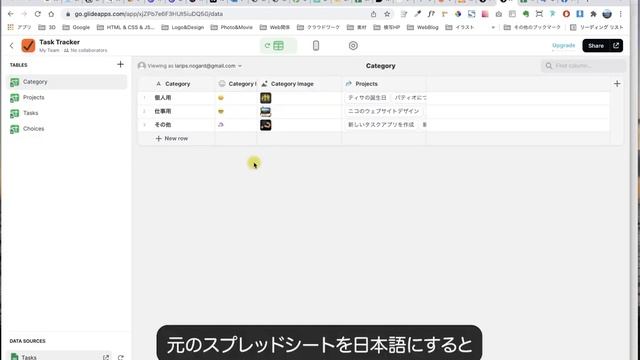Open the Google bookmarks folder
The image size is (640, 360).
(76, 27)
